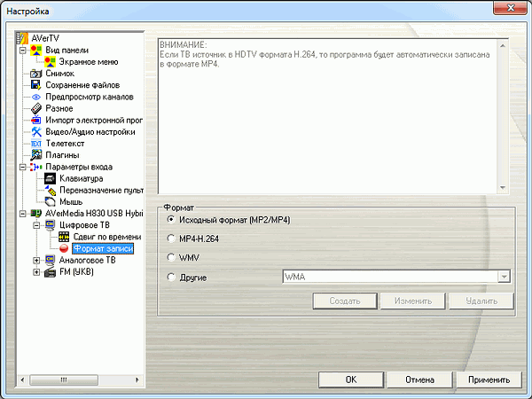This screenshot has width=532, height=399.
Task: Open Сохранение файлов settings page
Action: pos(82,85)
